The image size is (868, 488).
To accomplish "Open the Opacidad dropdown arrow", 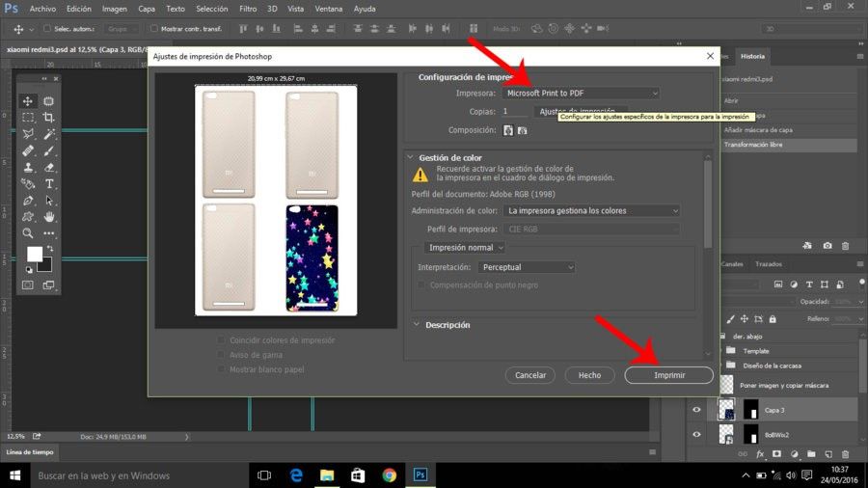I will click(x=861, y=302).
